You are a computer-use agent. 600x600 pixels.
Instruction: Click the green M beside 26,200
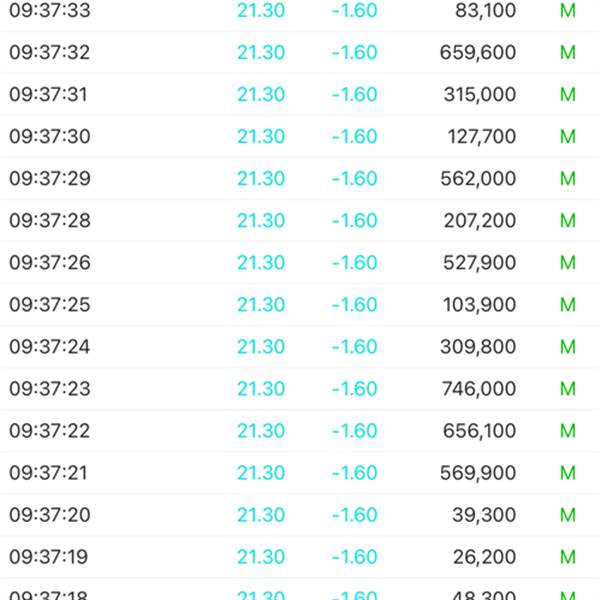[568, 557]
